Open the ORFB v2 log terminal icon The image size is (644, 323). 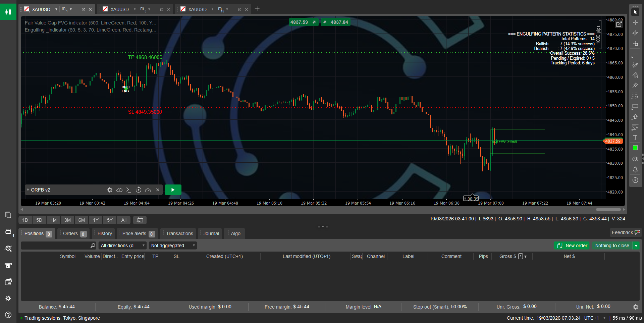pyautogui.click(x=128, y=190)
